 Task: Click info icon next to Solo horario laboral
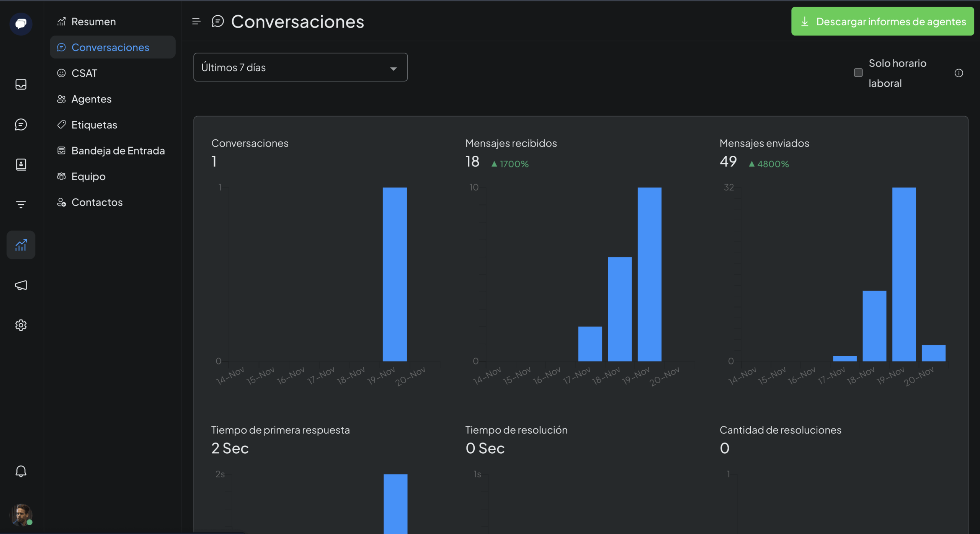(959, 73)
